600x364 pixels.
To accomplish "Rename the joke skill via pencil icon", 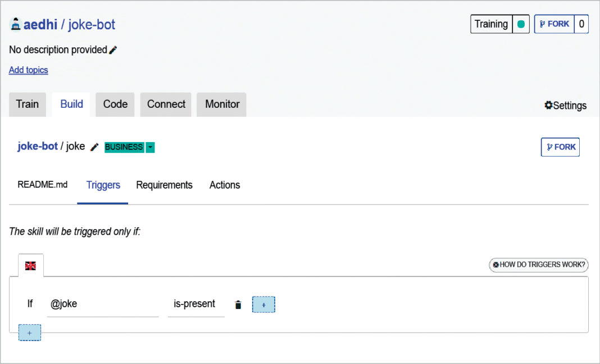I will click(94, 146).
